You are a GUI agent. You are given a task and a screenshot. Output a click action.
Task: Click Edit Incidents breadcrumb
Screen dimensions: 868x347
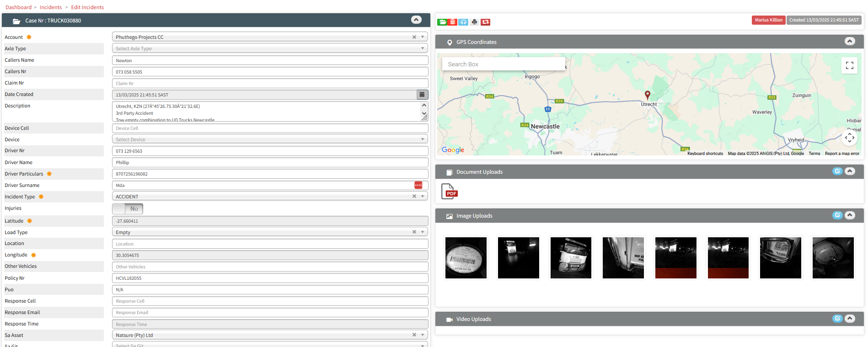coord(87,7)
